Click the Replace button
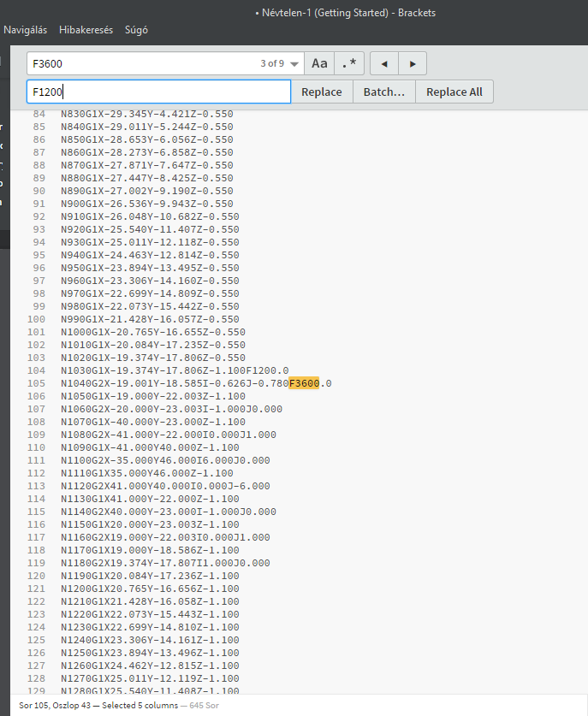This screenshot has width=588, height=716. tap(322, 92)
